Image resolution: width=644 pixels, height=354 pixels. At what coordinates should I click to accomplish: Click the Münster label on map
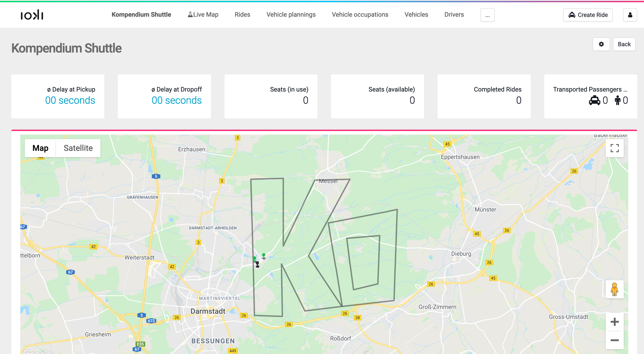pyautogui.click(x=485, y=209)
